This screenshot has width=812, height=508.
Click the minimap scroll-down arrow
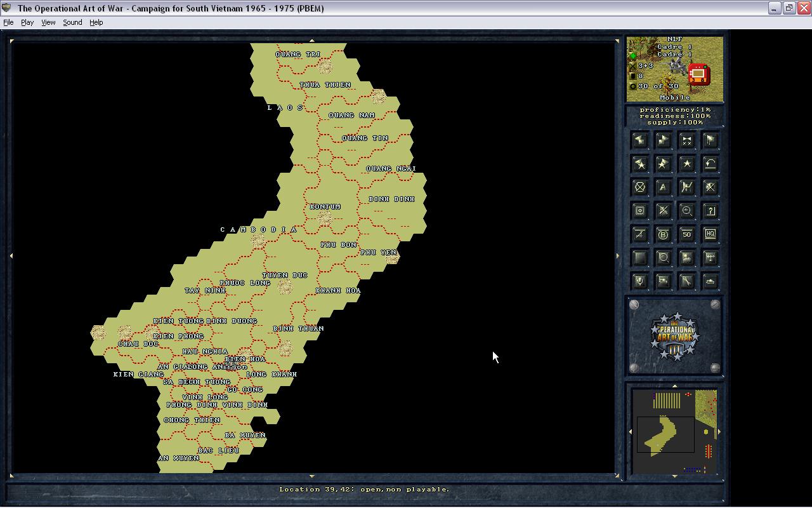[674, 476]
